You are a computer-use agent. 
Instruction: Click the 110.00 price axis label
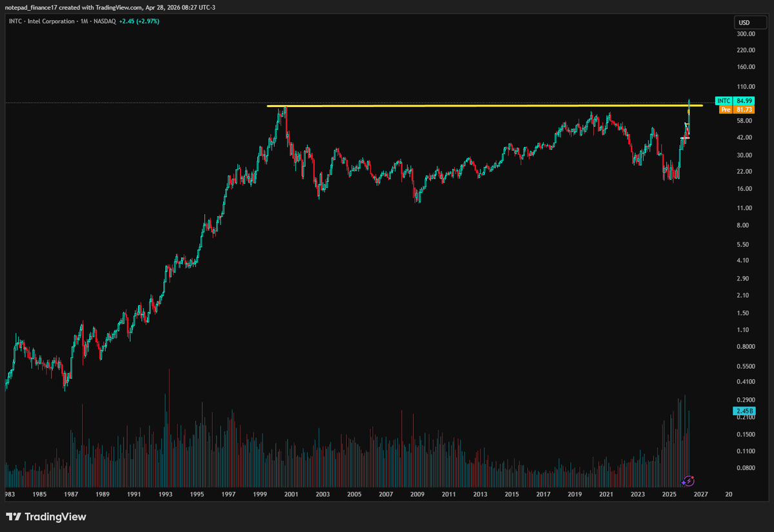[x=746, y=86]
